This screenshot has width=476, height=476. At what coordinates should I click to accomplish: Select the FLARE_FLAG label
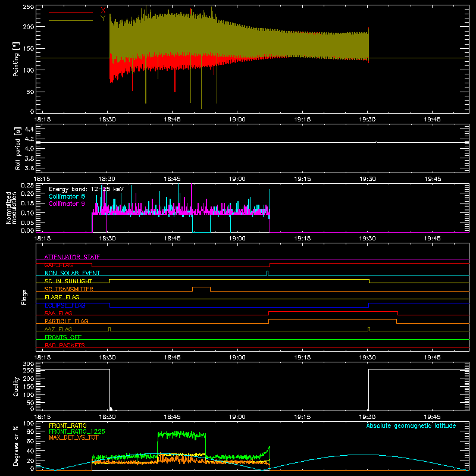(62, 297)
